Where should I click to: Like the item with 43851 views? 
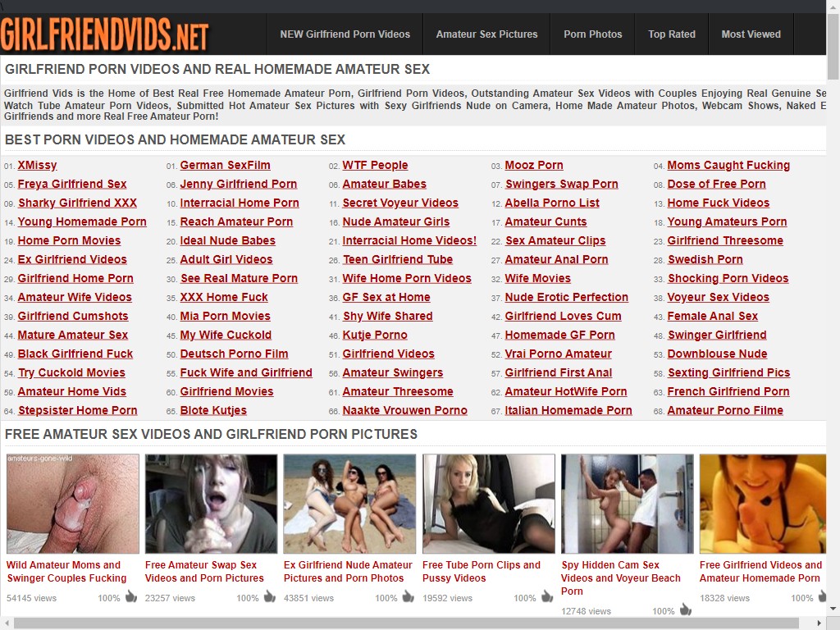409,597
